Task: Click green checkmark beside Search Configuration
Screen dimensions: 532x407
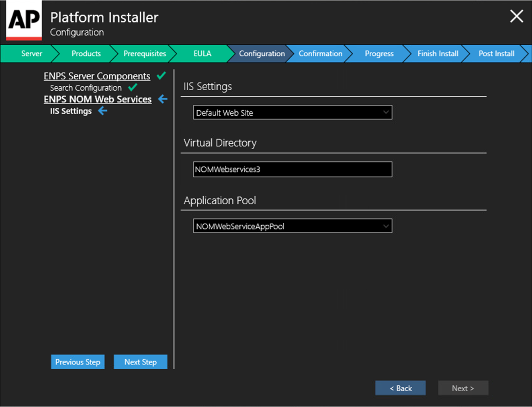Action: click(x=133, y=87)
